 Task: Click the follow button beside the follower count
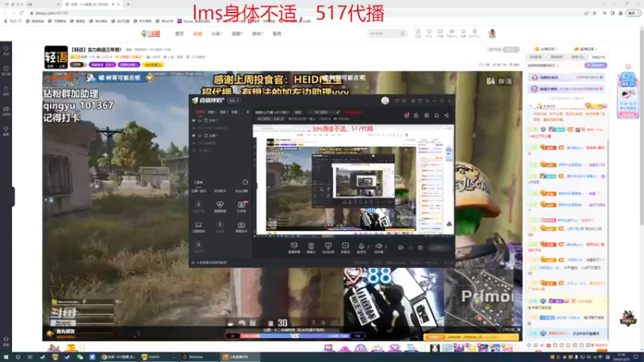[x=511, y=50]
